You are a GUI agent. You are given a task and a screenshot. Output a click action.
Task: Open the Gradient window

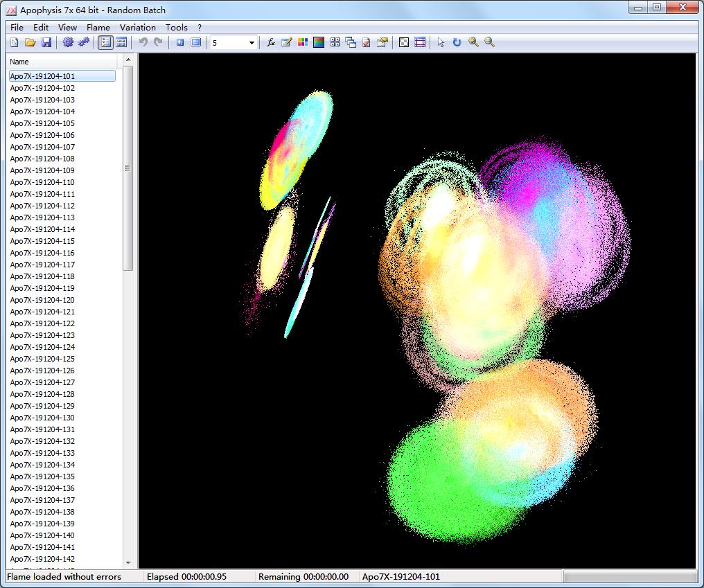coord(318,42)
